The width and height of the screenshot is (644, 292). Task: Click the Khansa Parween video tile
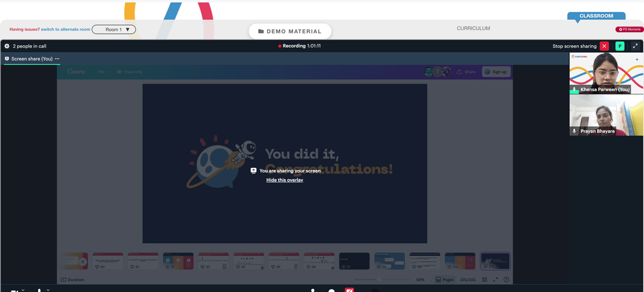pyautogui.click(x=606, y=73)
